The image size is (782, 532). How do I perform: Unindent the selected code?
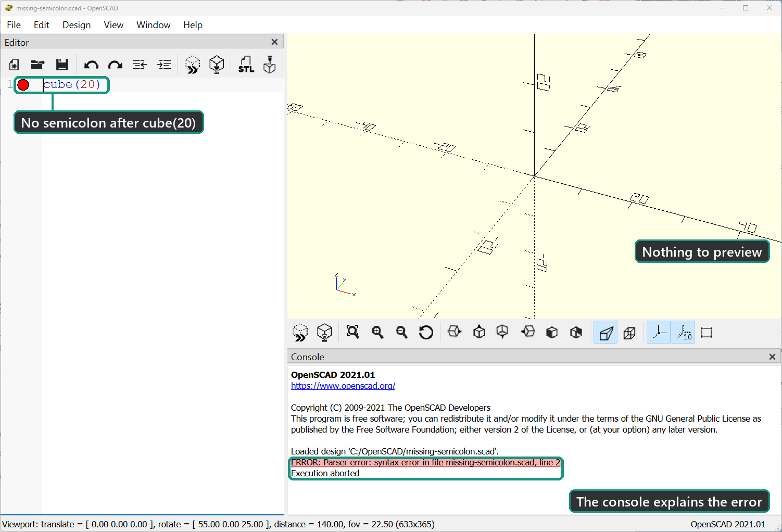(x=139, y=65)
